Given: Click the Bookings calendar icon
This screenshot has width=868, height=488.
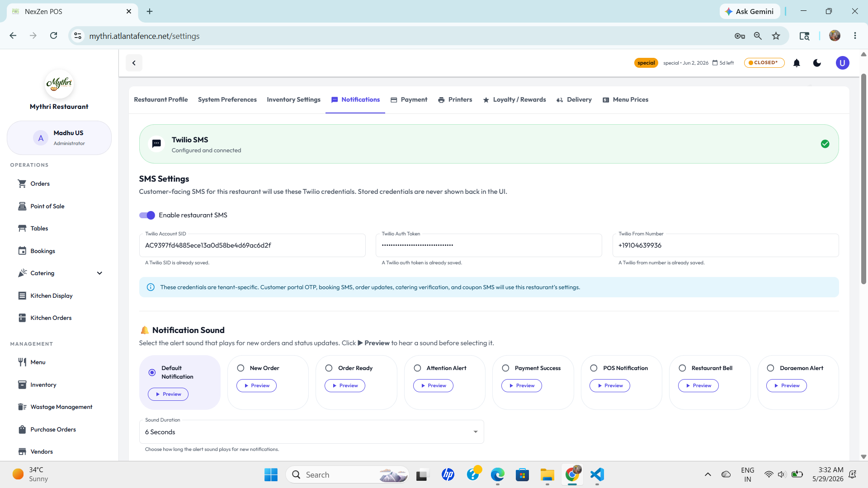Looking at the screenshot, I should coord(22,251).
